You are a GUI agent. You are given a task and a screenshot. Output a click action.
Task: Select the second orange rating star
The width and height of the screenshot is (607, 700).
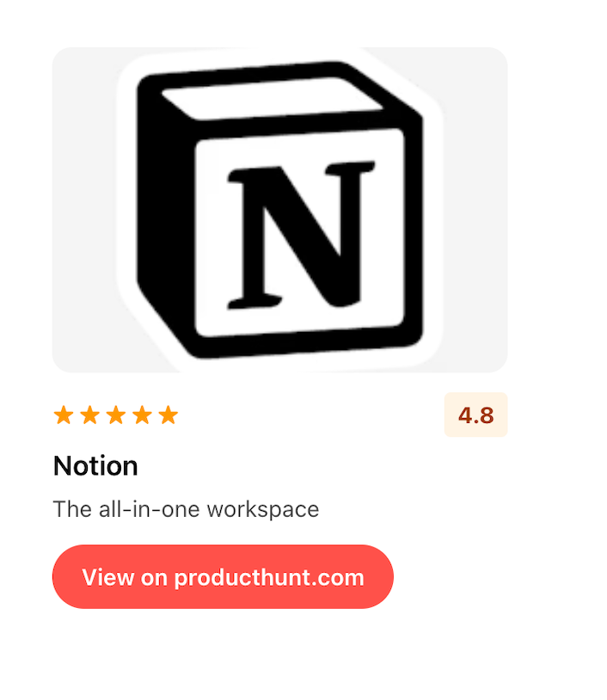point(89,414)
